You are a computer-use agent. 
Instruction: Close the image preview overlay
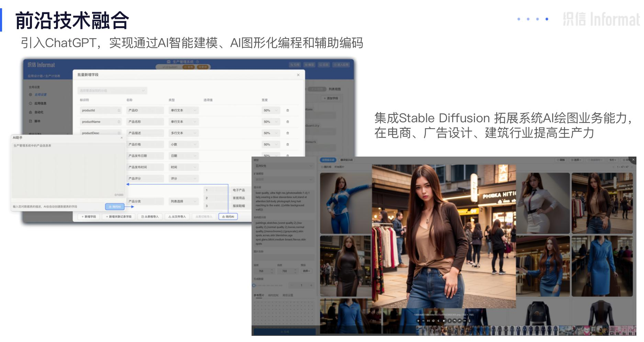633,160
